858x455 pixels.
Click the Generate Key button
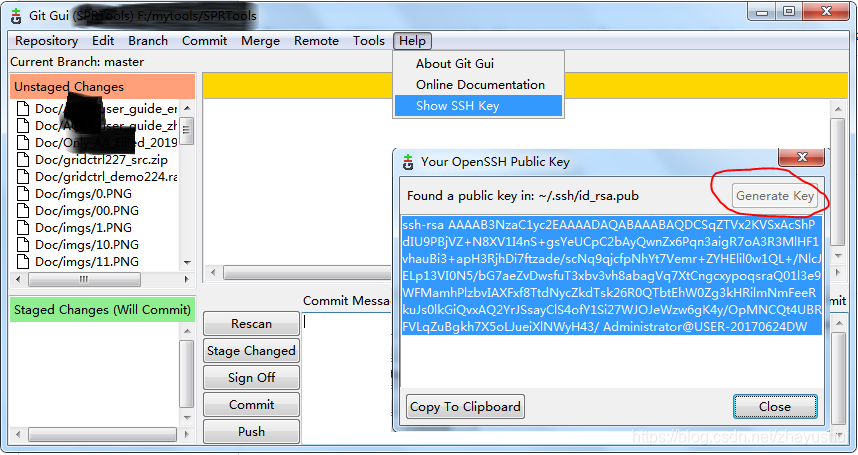775,196
